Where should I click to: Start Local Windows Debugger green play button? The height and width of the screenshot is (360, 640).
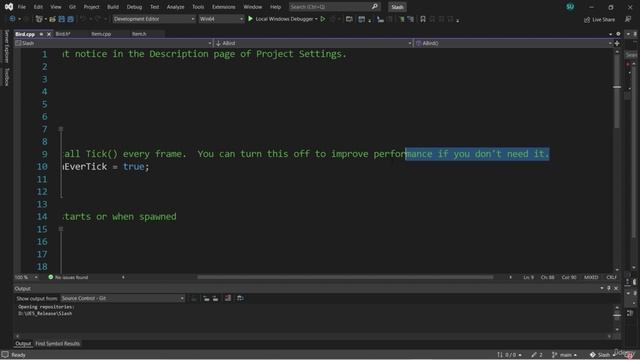(x=250, y=19)
